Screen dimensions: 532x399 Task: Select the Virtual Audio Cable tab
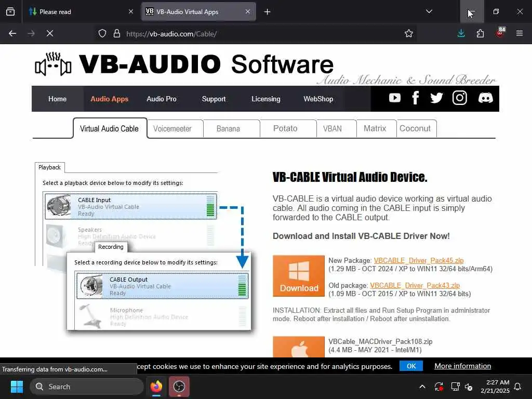point(109,129)
